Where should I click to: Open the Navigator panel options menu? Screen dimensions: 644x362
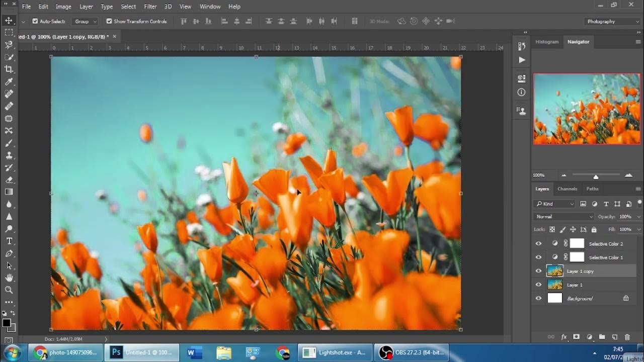coord(638,42)
